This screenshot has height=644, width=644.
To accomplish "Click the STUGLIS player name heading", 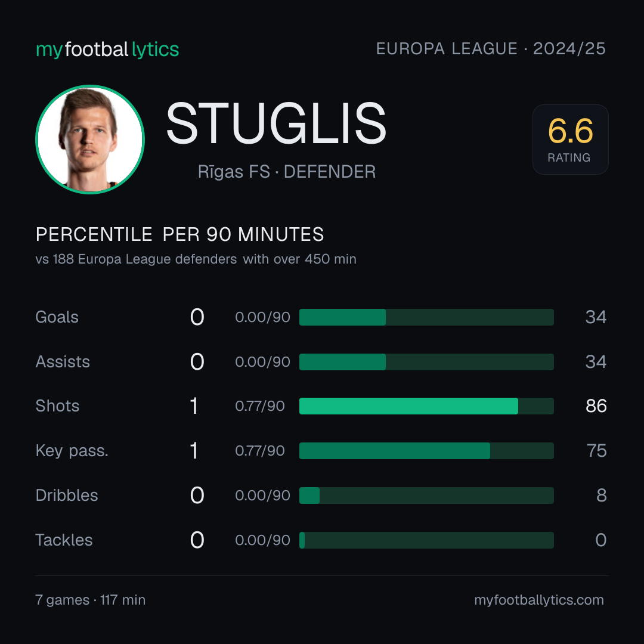I will pos(276,123).
